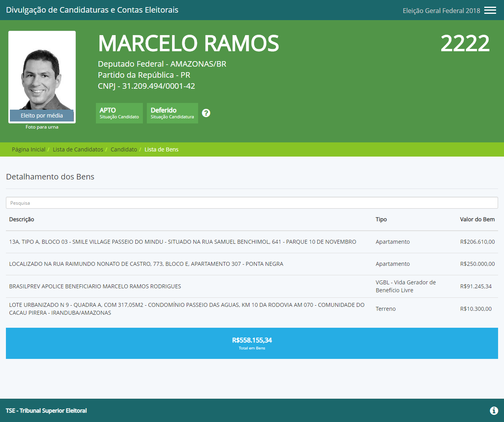Screen dimensions: 504x422
Task: Click the R$558.155,34 Total em Bens banner
Action: (x=252, y=343)
